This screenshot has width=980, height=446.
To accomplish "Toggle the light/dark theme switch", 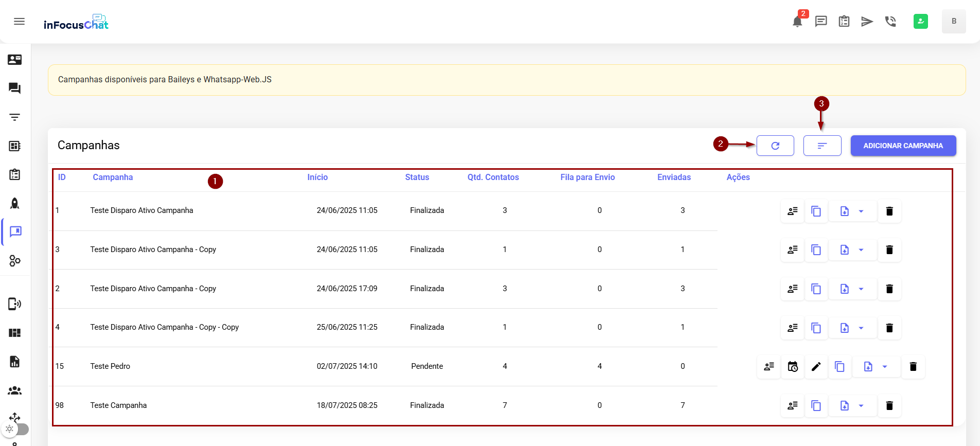I will pyautogui.click(x=15, y=429).
